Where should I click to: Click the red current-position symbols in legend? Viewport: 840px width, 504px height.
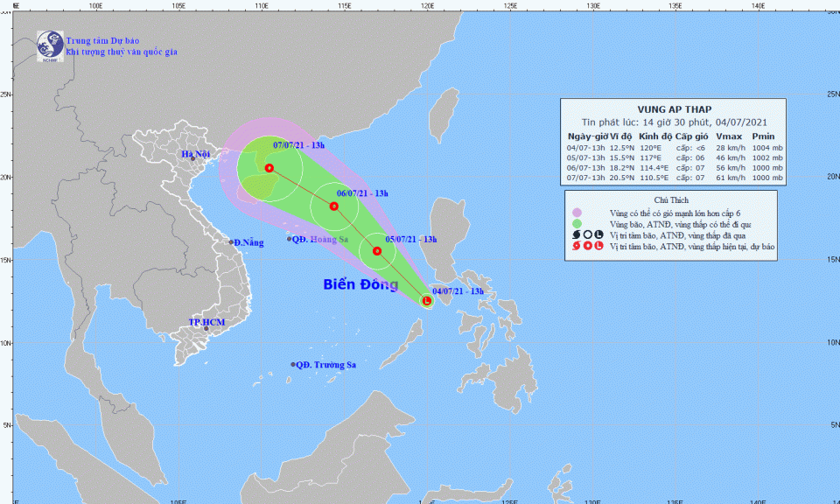tap(586, 246)
